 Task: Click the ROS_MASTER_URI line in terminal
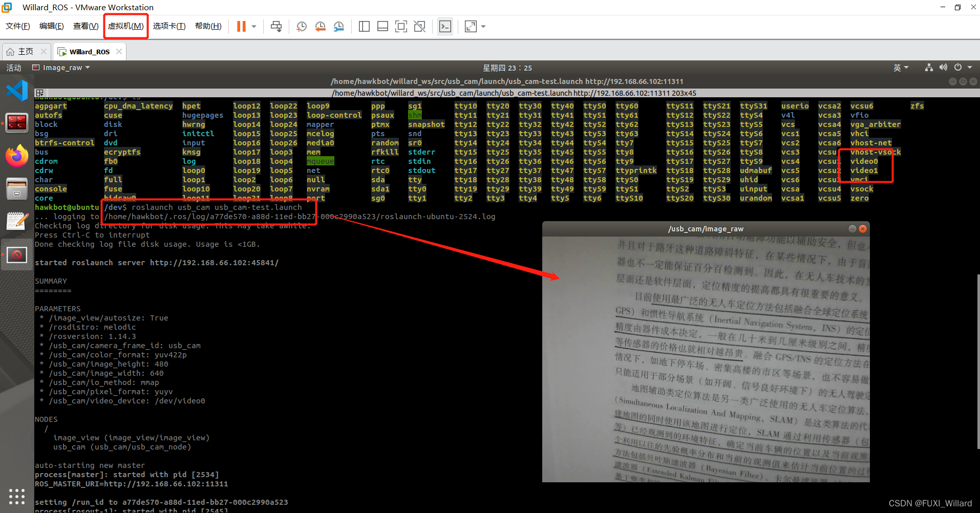point(132,484)
